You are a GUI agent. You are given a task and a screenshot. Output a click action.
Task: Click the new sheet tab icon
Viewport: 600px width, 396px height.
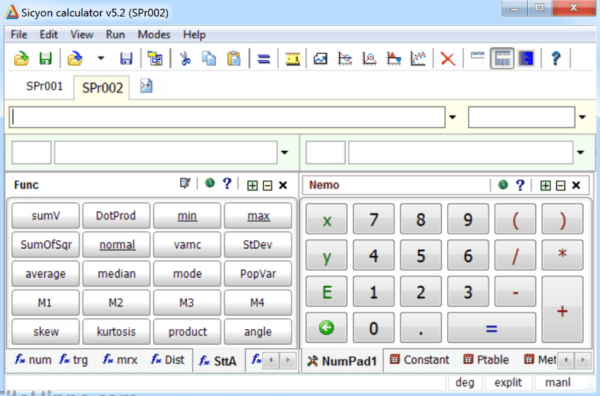146,86
